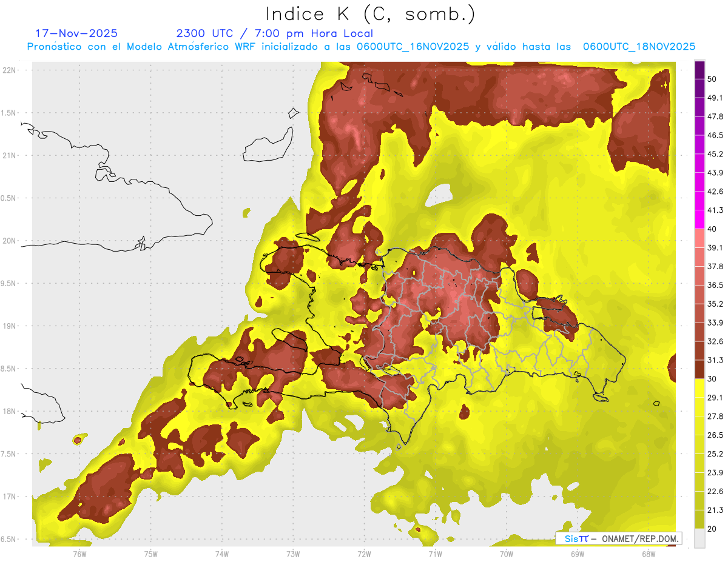
Task: Click the chart title "Indice K (C, somb.)"
Action: tap(371, 15)
